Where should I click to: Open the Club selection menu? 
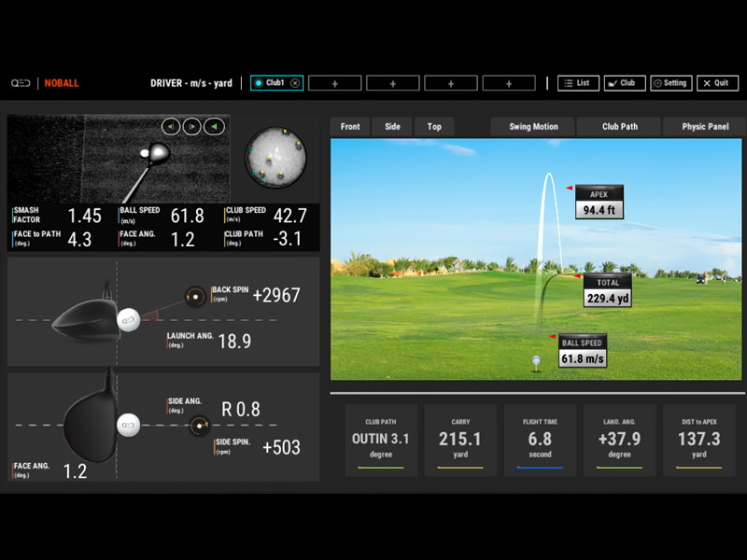coord(624,83)
